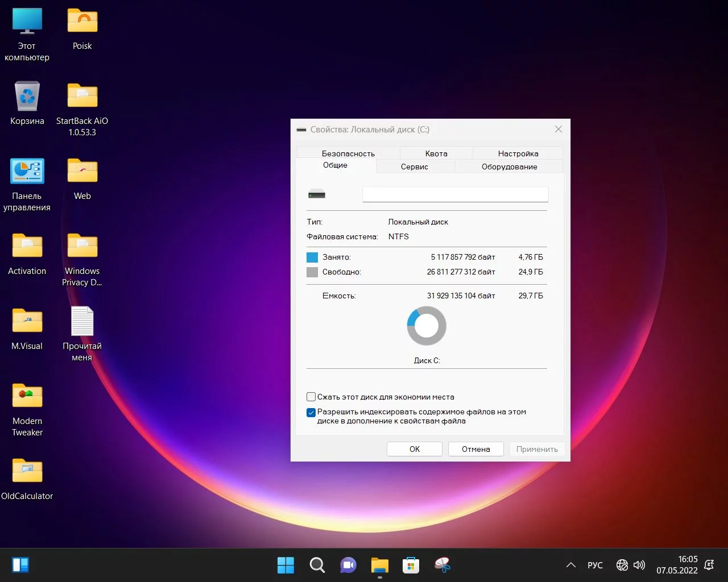Click the Windows Start button

click(x=286, y=565)
